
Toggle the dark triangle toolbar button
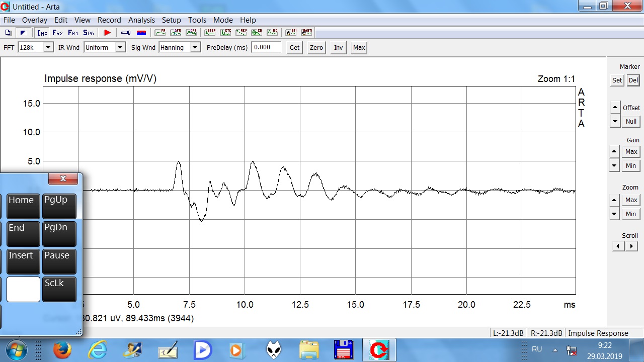pos(23,33)
